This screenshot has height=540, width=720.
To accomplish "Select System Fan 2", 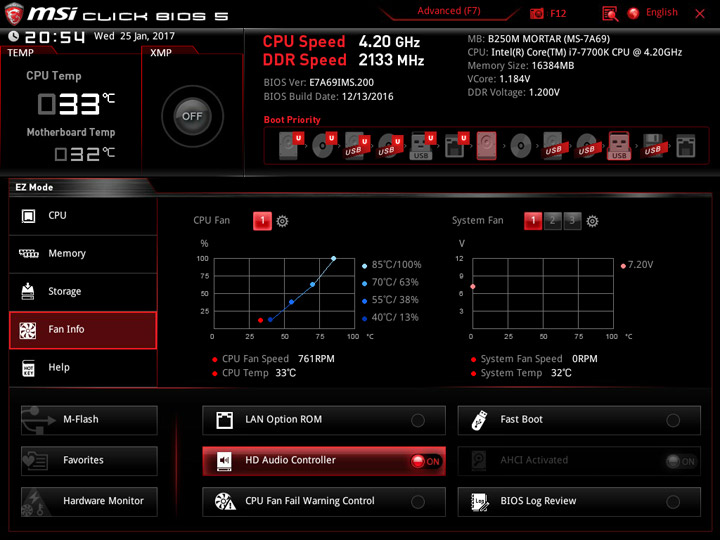I will point(552,221).
